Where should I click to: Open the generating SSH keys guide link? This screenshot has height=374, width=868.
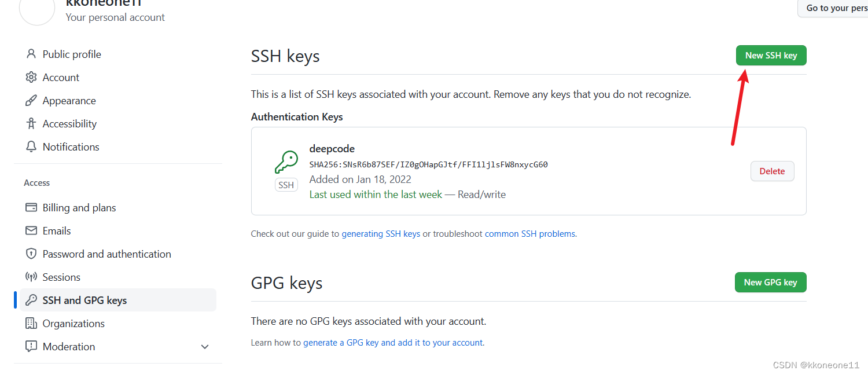(x=380, y=233)
